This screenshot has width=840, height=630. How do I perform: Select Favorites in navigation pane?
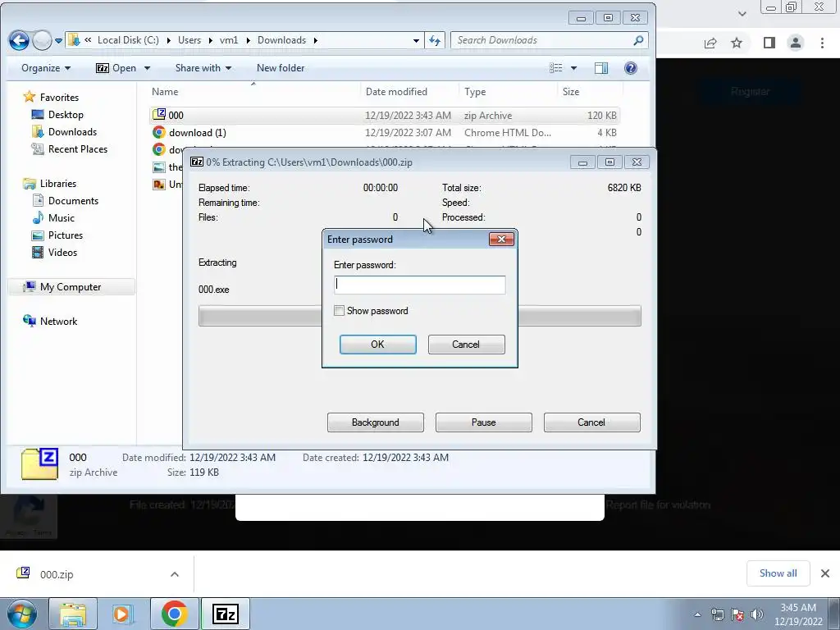[x=52, y=97]
